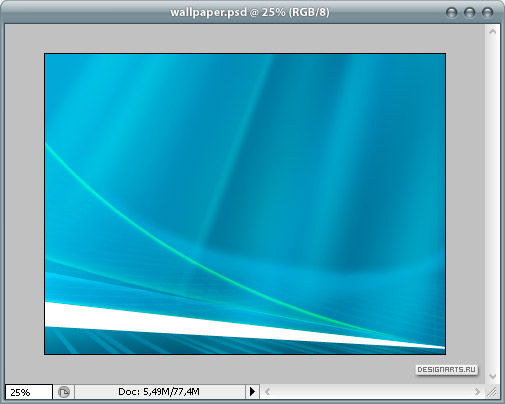The image size is (505, 404).
Task: Click the wallpaper.psd @ 25% title bar
Action: point(250,12)
